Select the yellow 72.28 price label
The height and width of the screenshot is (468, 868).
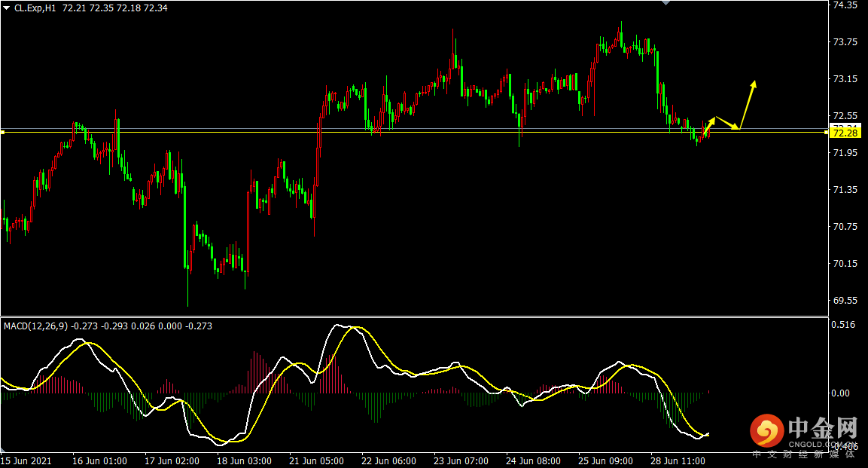845,133
